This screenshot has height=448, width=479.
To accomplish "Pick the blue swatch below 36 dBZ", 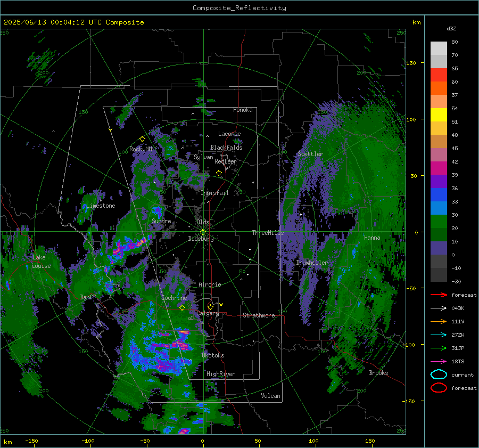I will click(439, 195).
